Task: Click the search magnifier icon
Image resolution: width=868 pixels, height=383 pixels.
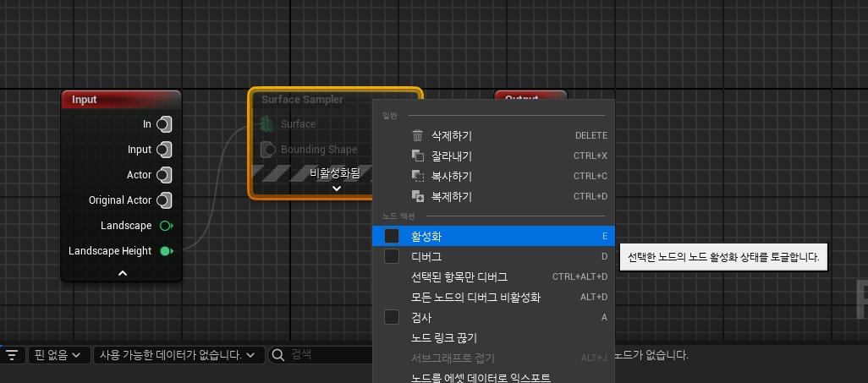Action: point(278,355)
